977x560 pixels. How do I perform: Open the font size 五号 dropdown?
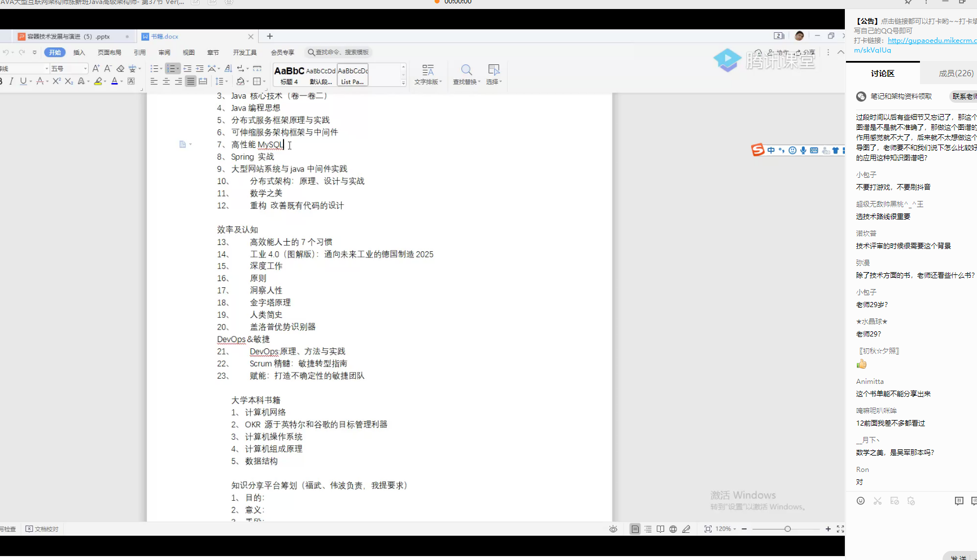click(x=85, y=68)
